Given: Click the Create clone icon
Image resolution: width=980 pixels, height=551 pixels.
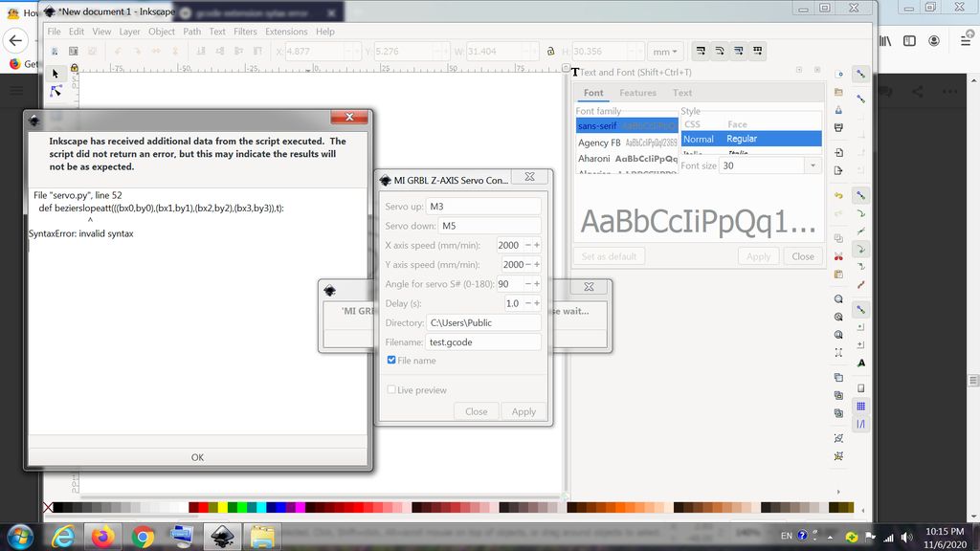Looking at the screenshot, I should click(838, 395).
